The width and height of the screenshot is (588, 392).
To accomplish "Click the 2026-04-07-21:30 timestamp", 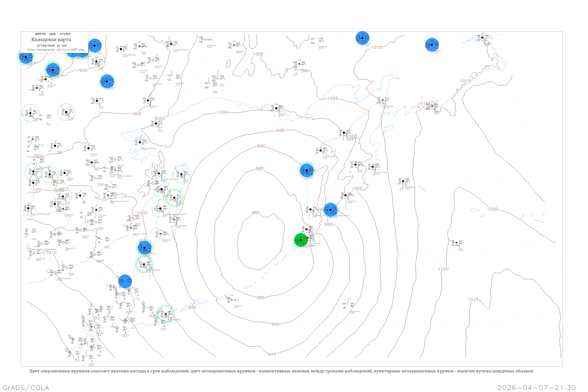I will click(536, 387).
